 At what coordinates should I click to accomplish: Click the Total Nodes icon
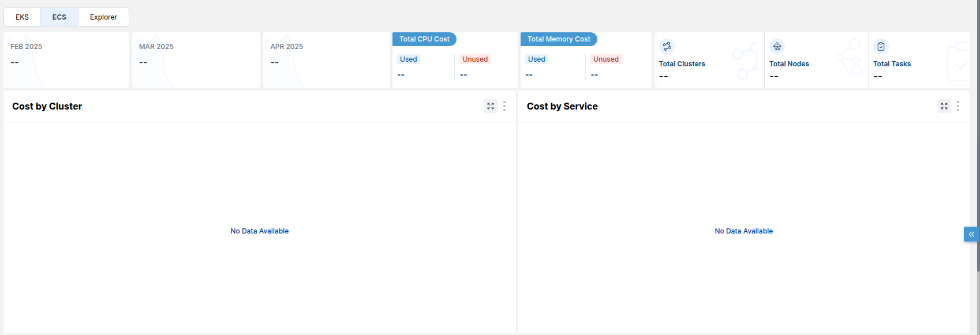(777, 46)
